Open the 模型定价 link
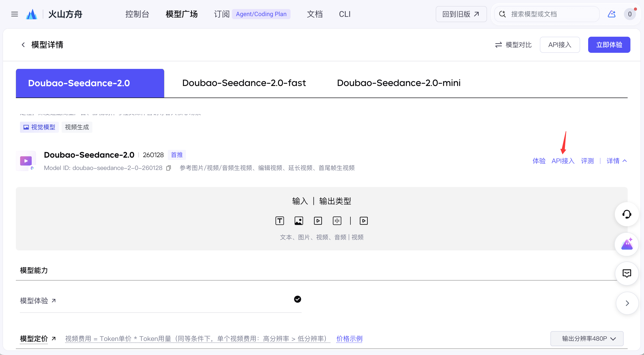This screenshot has height=355, width=644. [38, 339]
